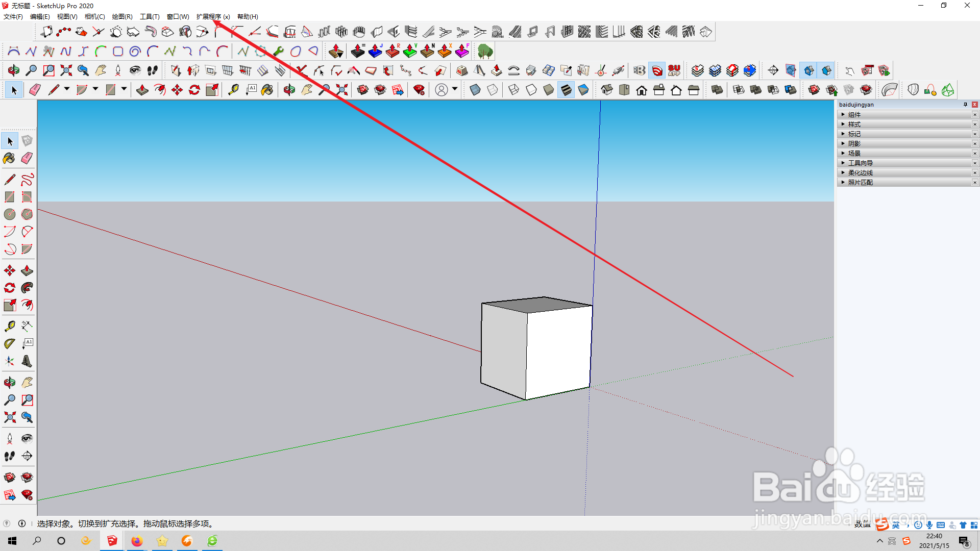Open the signed-in user account icon
980x551 pixels.
point(442,90)
